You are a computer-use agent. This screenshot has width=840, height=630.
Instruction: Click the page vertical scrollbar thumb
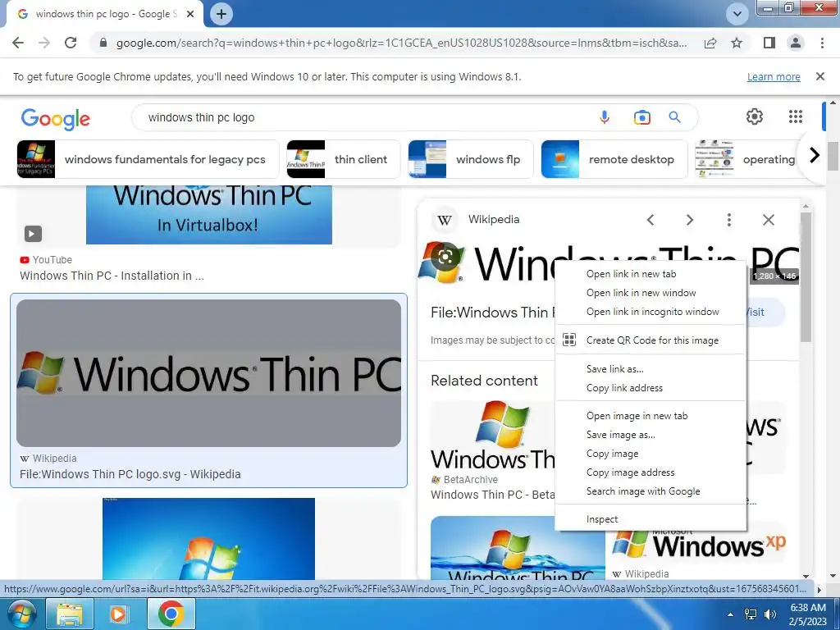coord(832,156)
